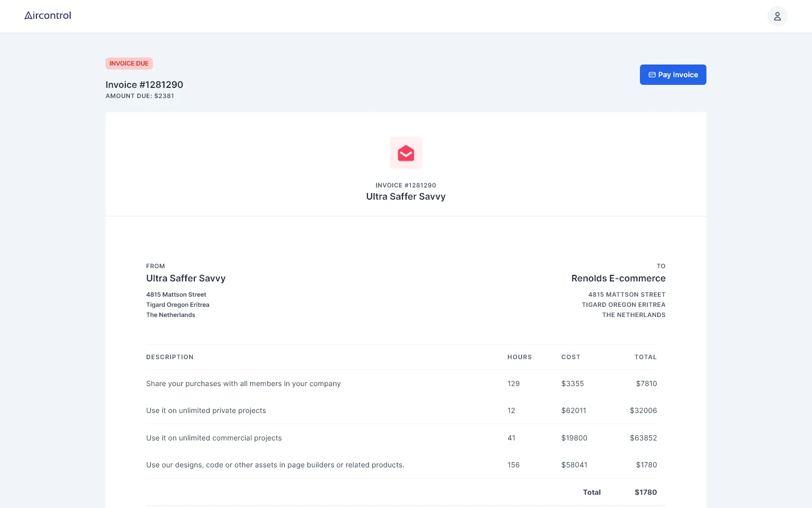The height and width of the screenshot is (508, 812).
Task: Click the TOTAL column header
Action: pos(646,357)
